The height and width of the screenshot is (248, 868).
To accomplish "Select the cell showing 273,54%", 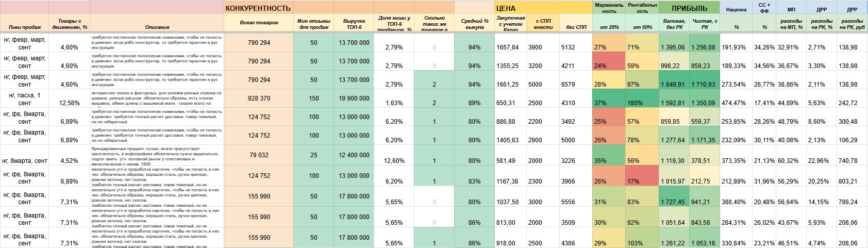I will 736,79.
